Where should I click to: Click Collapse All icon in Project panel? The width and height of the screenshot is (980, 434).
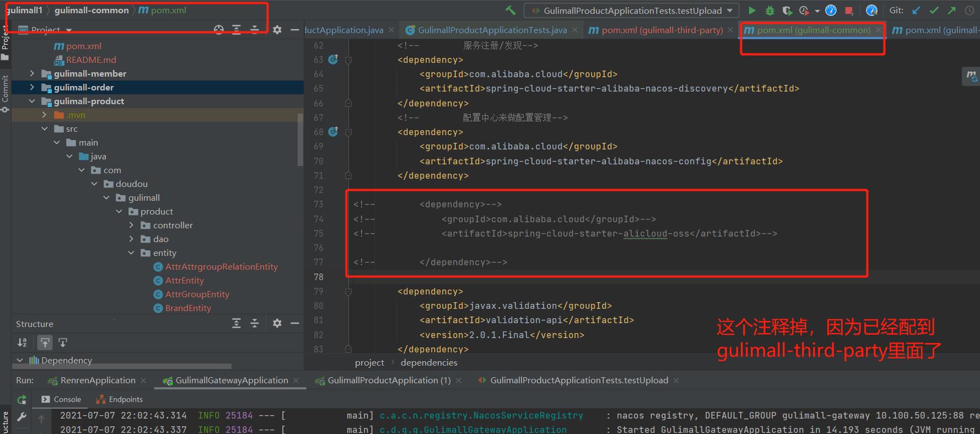(x=255, y=30)
